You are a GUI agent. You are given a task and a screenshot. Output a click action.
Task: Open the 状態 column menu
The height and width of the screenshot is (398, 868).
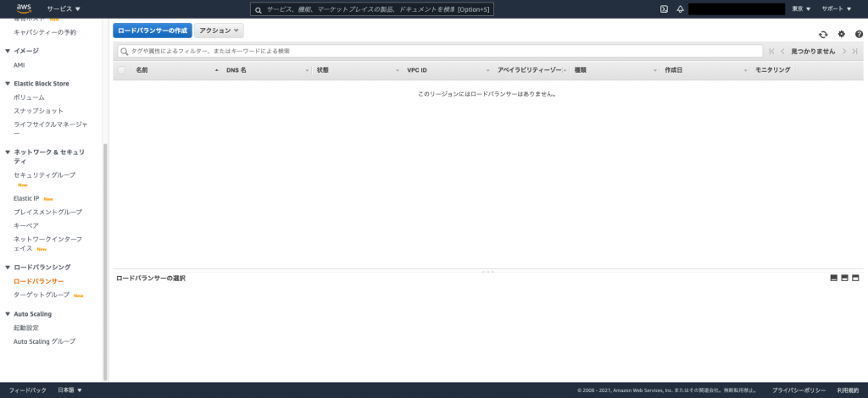pyautogui.click(x=398, y=71)
